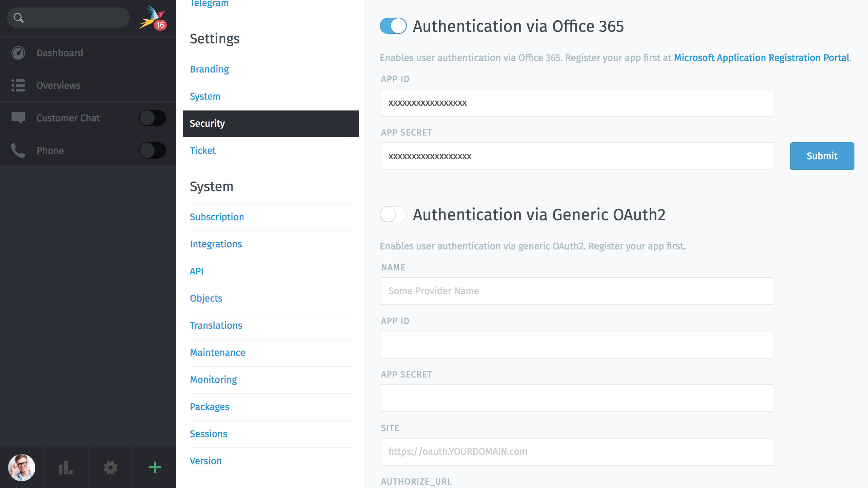Click the search magnifier icon
868x488 pixels.
point(19,18)
